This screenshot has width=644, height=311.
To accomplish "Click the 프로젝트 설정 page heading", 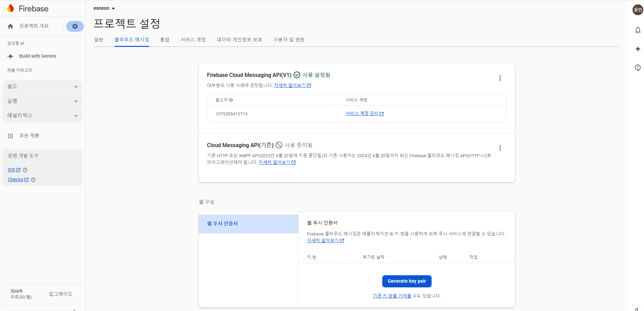I will [127, 24].
